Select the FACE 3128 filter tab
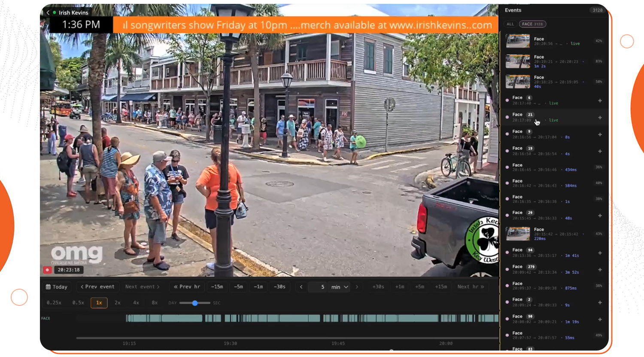Viewport: 644px width, 357px height. [532, 24]
